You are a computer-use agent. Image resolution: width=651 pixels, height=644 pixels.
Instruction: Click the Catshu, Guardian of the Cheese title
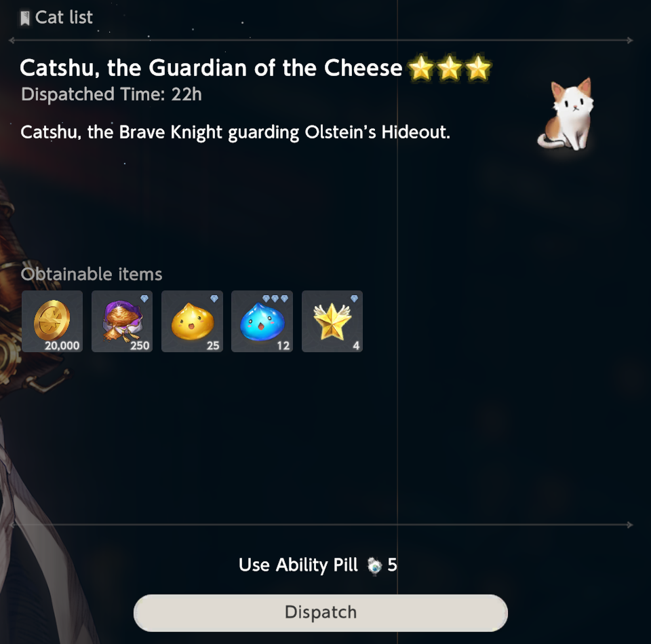211,68
